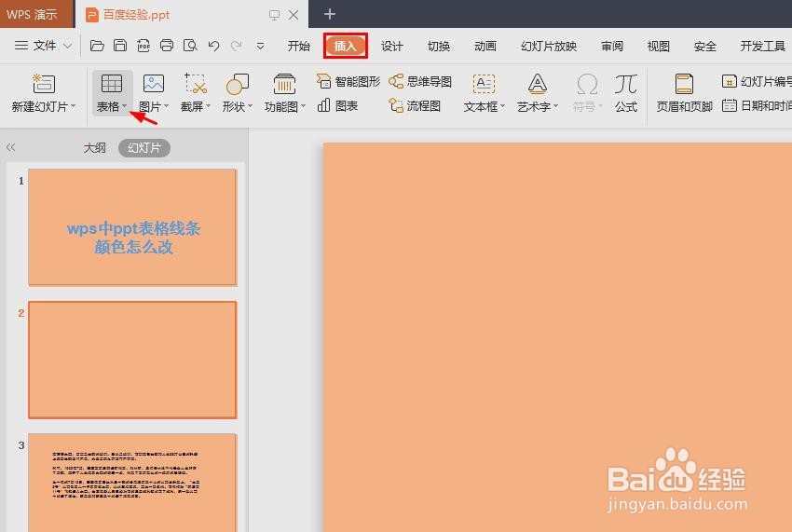Open the 开发工具 tab

point(762,46)
